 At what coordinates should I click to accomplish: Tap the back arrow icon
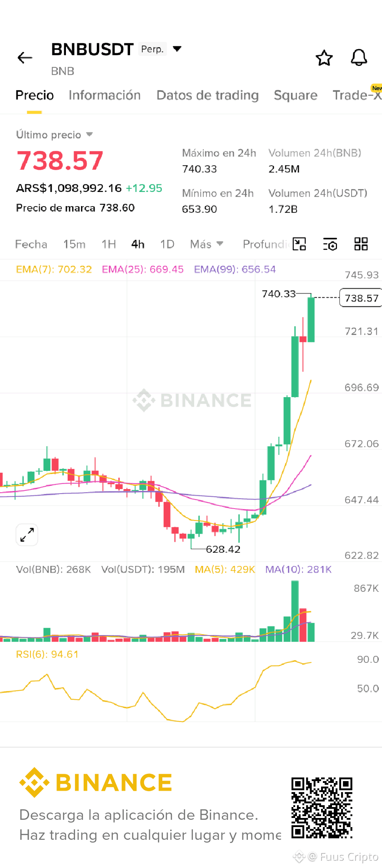tap(25, 58)
